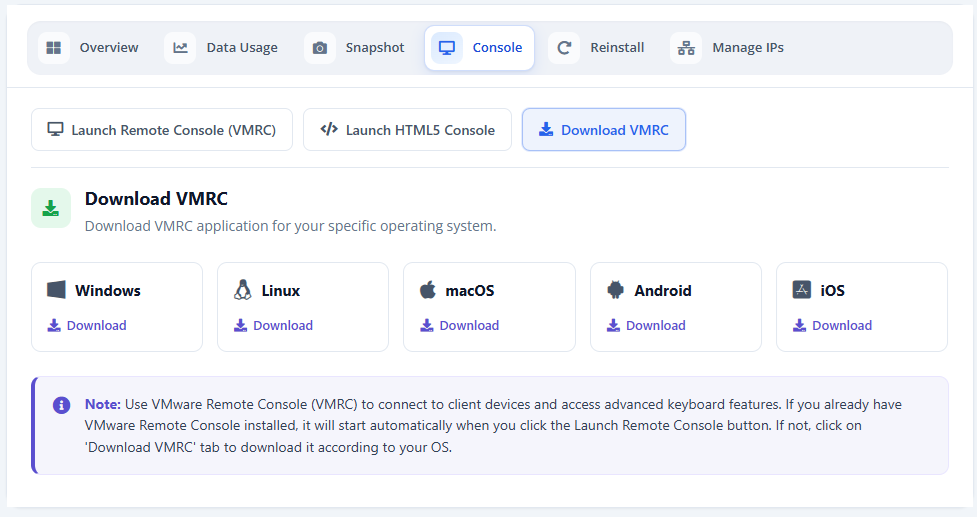Open the Overview tab
The height and width of the screenshot is (517, 977).
point(90,48)
